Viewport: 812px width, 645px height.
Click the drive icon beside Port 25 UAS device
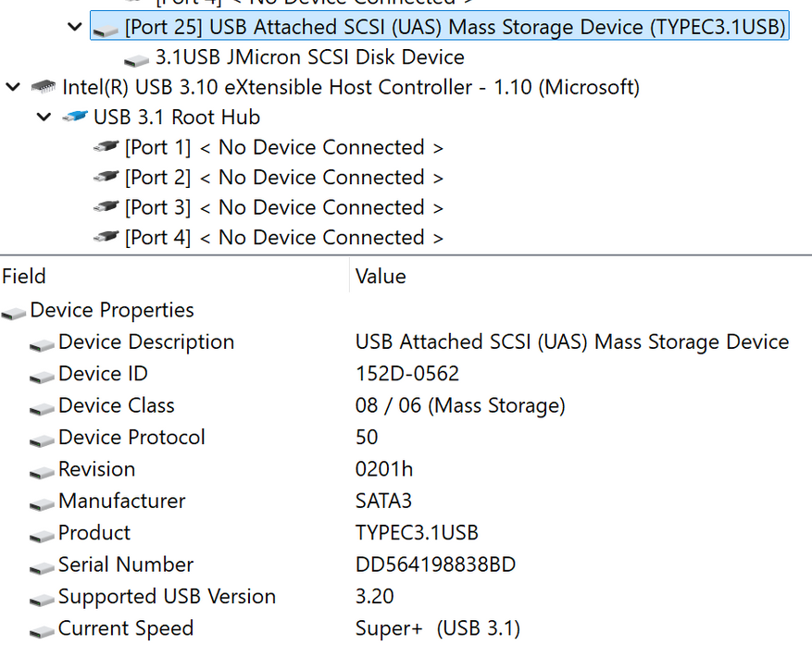pyautogui.click(x=106, y=29)
